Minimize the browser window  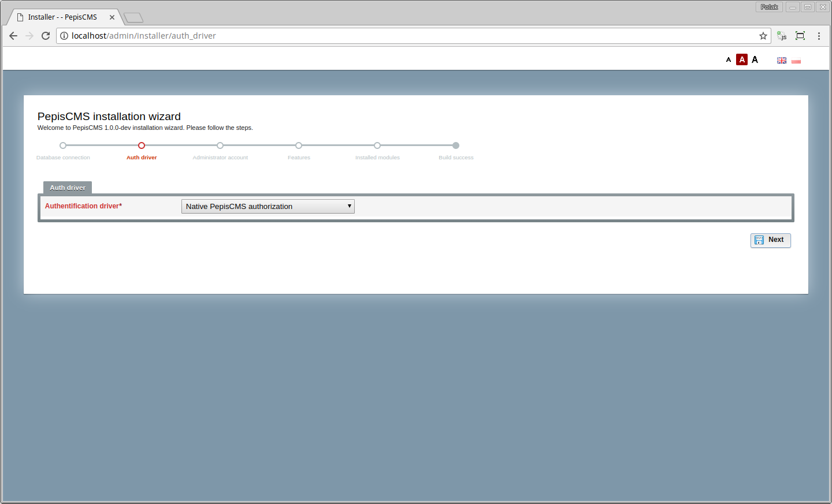793,7
